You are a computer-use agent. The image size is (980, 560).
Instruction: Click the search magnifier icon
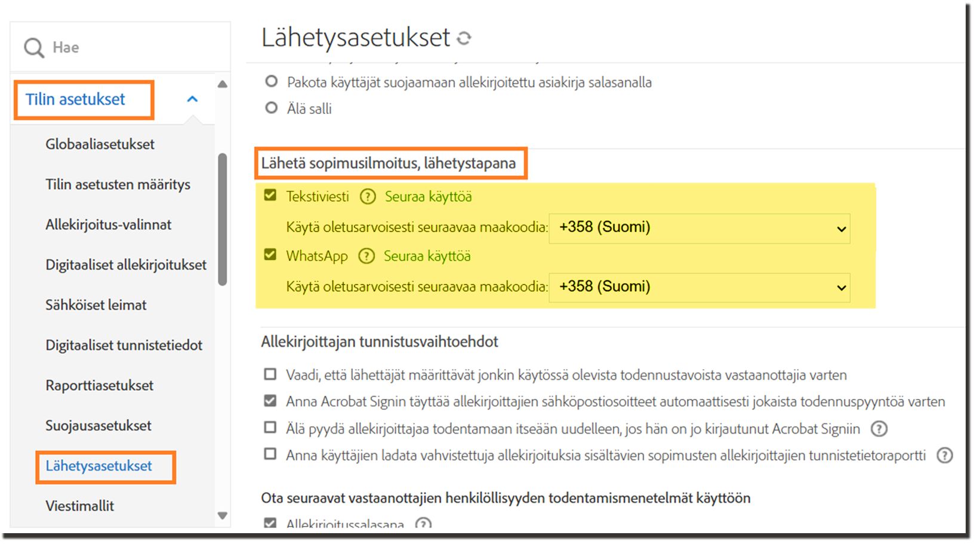pos(34,48)
